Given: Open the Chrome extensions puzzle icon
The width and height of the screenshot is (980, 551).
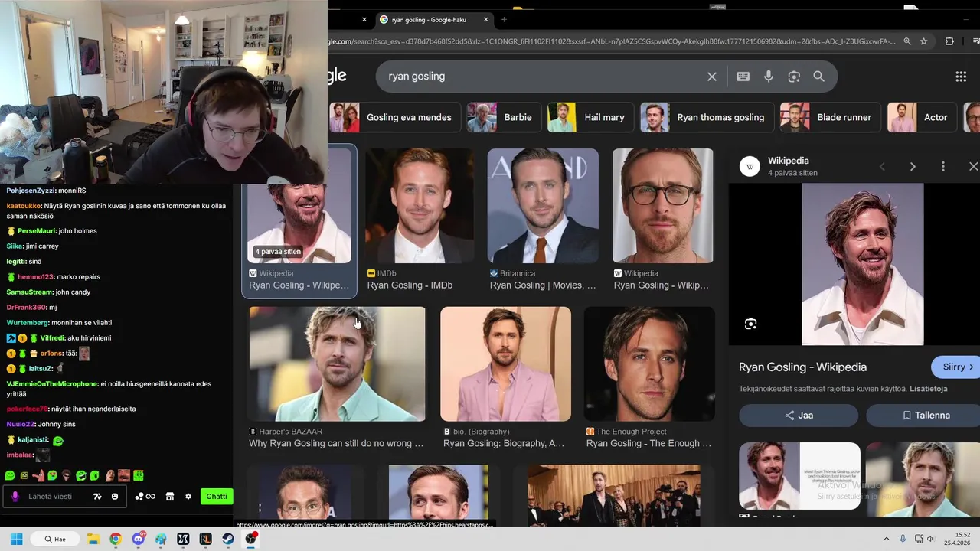Looking at the screenshot, I should point(949,41).
